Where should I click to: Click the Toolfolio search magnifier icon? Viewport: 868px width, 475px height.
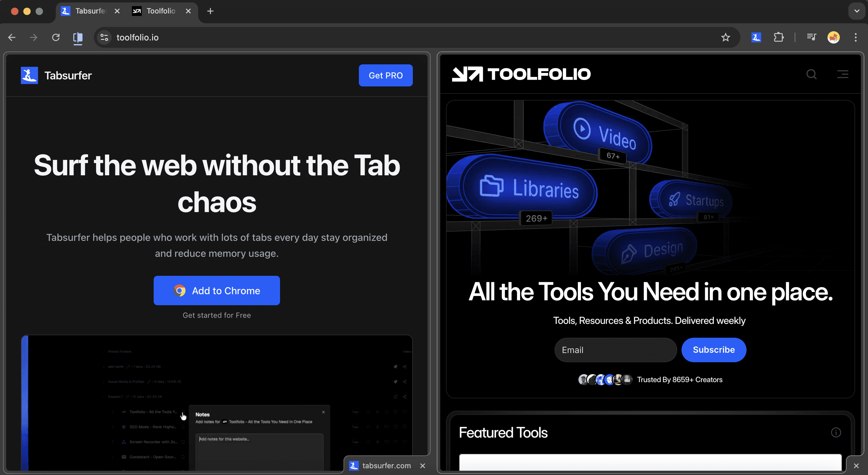[811, 74]
